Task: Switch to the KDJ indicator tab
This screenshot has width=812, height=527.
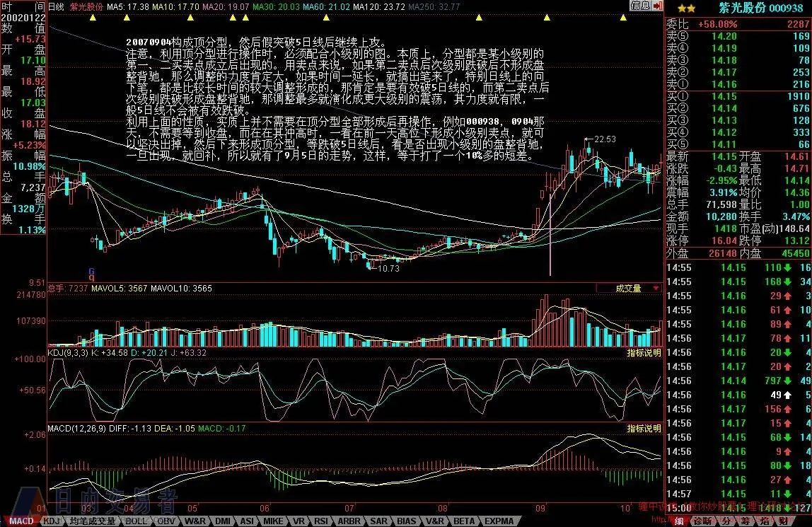Action: pyautogui.click(x=51, y=521)
